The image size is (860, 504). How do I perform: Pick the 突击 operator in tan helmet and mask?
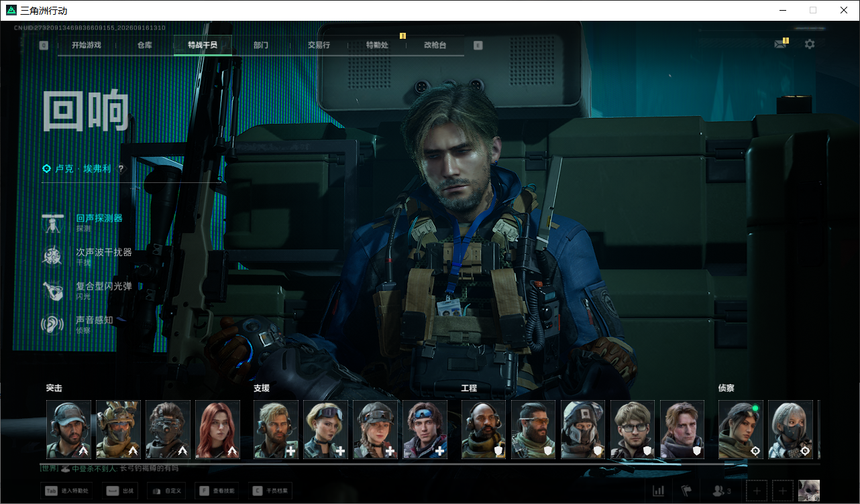pos(118,430)
